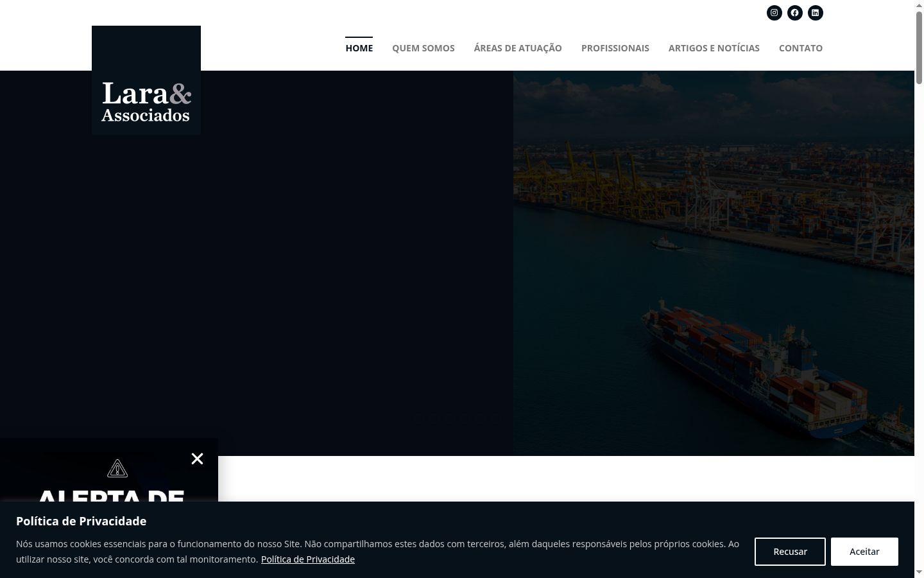Click the Lara & Associados logo

coord(146,80)
